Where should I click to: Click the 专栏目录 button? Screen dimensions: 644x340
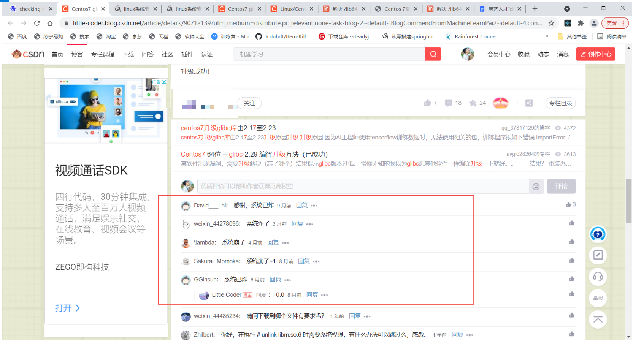tap(560, 103)
